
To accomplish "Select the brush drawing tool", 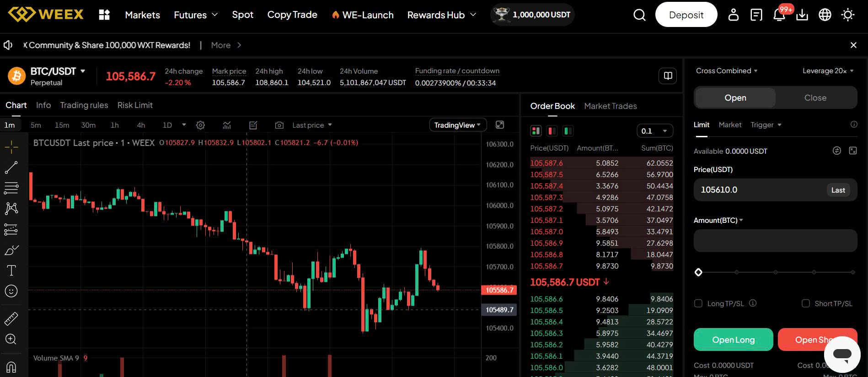I will click(11, 250).
